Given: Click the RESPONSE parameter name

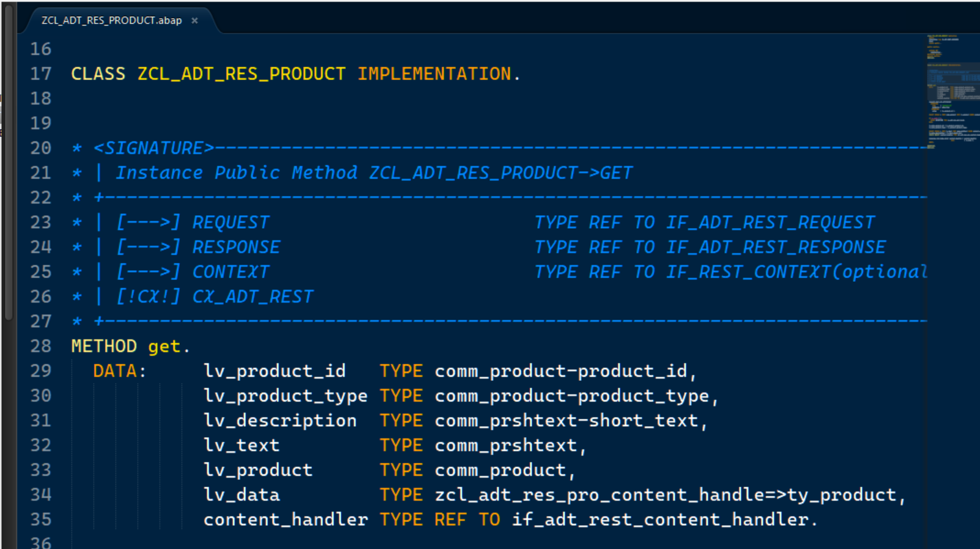Looking at the screenshot, I should coord(236,247).
